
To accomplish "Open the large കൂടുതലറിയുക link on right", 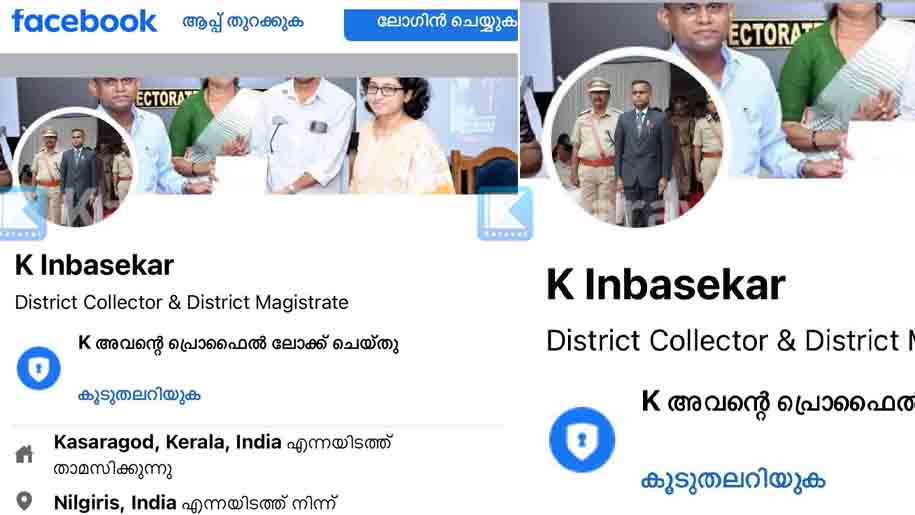I will point(733,480).
